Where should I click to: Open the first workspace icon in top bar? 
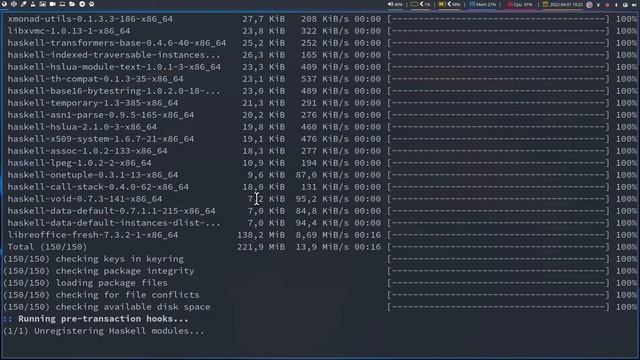(4, 4)
